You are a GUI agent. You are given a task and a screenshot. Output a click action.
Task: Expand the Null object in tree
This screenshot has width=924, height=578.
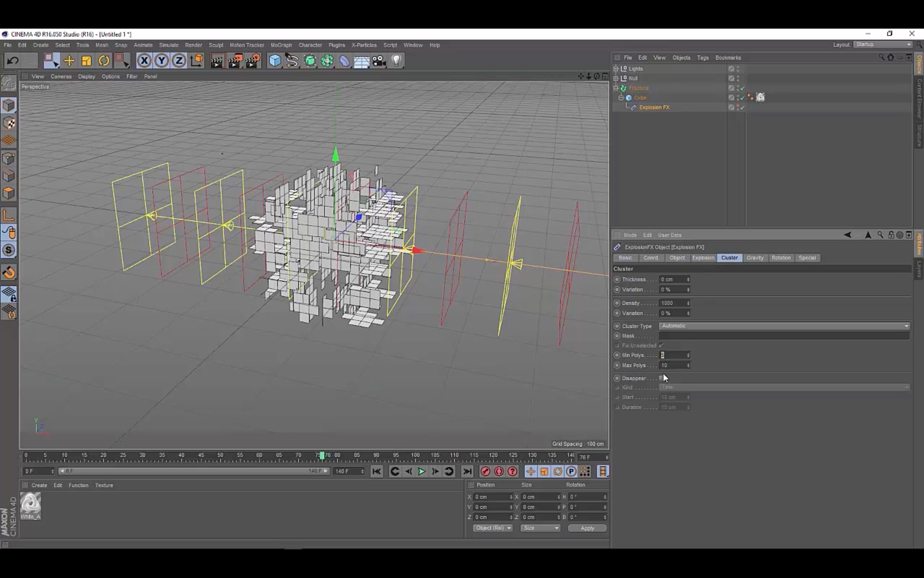tap(615, 78)
